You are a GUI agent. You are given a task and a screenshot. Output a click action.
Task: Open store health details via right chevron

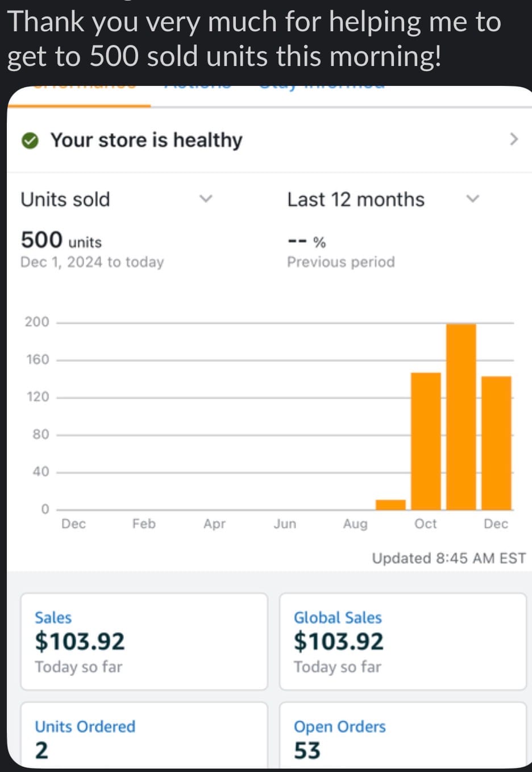514,139
